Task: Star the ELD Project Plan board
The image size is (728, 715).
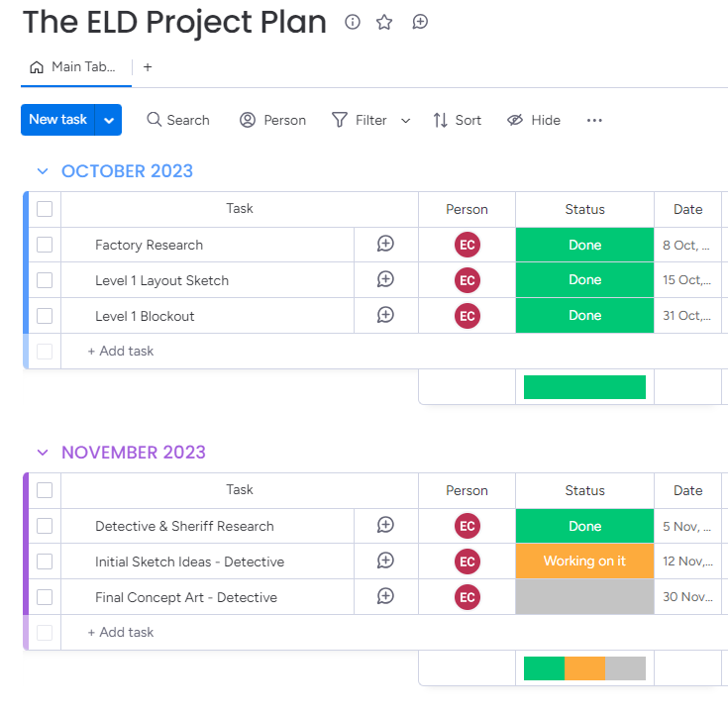Action: (x=384, y=22)
